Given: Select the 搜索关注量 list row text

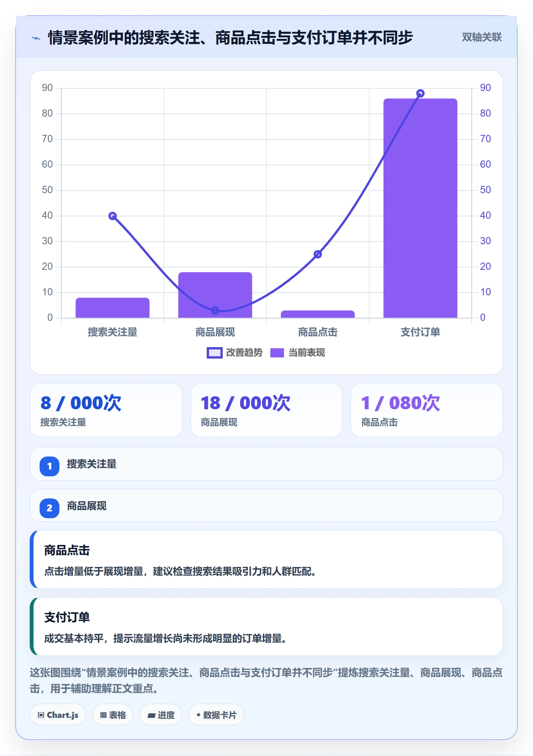Looking at the screenshot, I should point(92,464).
